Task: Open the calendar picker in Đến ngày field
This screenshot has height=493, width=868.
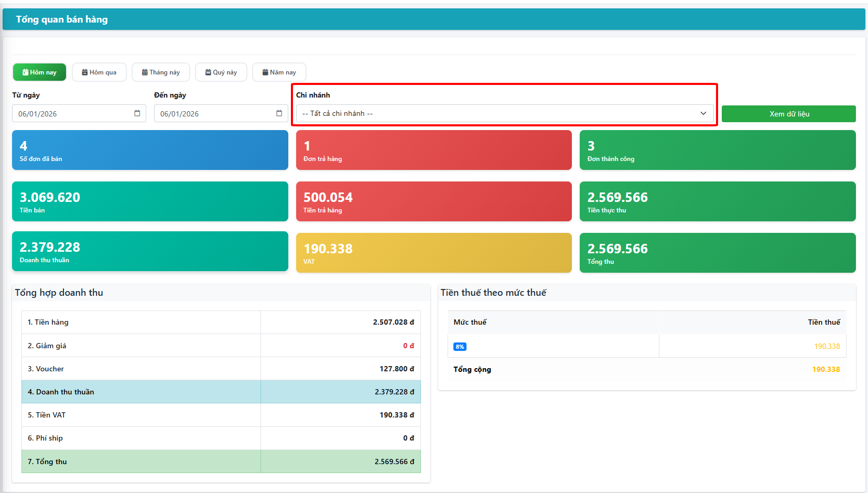Action: tap(279, 113)
